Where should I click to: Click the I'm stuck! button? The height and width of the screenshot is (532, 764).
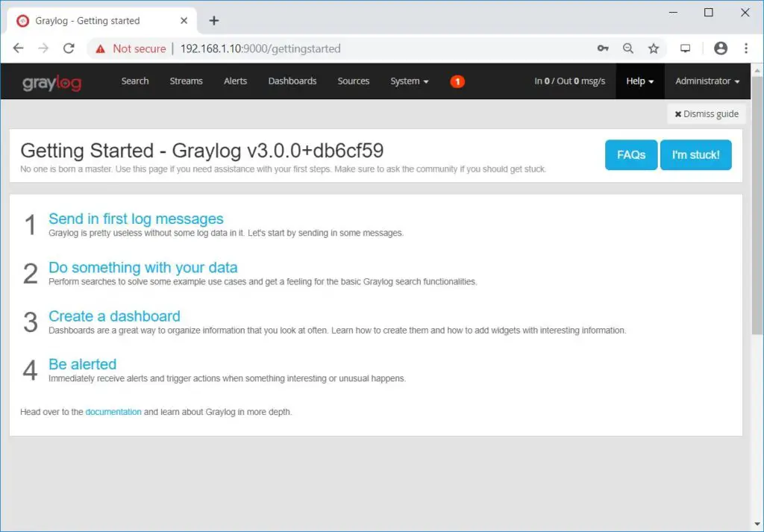(696, 155)
